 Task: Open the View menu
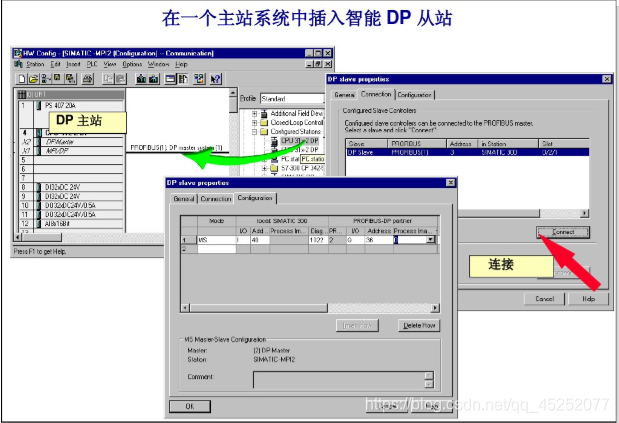point(109,64)
